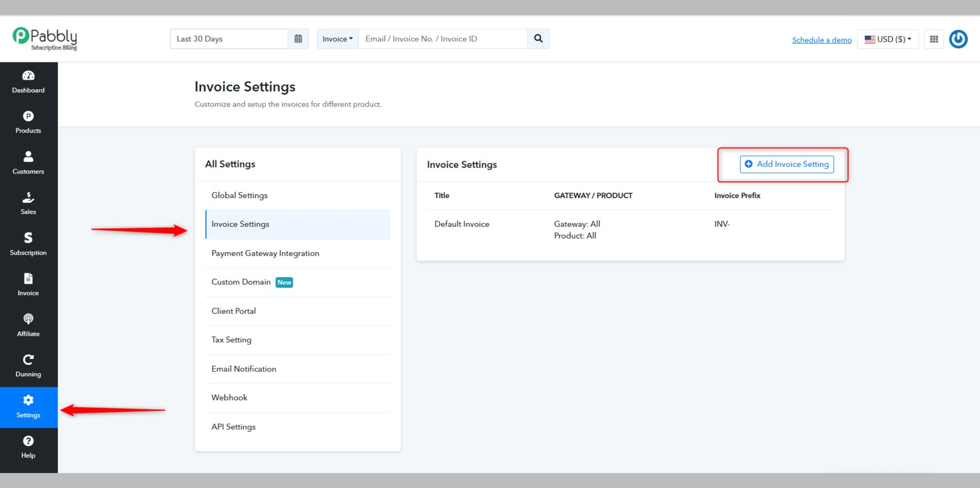Screen dimensions: 980x488
Task: Click the search magnifier button
Action: pos(538,39)
